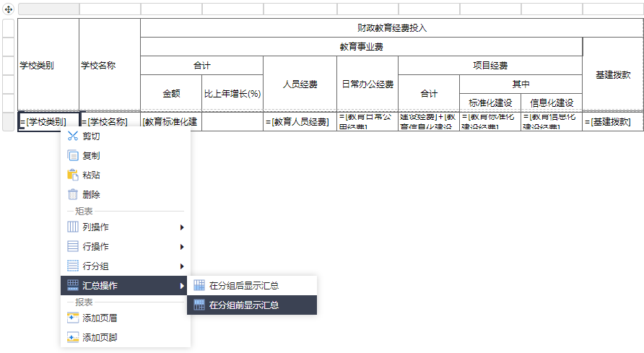644x353 pixels.
Task: Click the 金额 header cell
Action: click(x=171, y=94)
